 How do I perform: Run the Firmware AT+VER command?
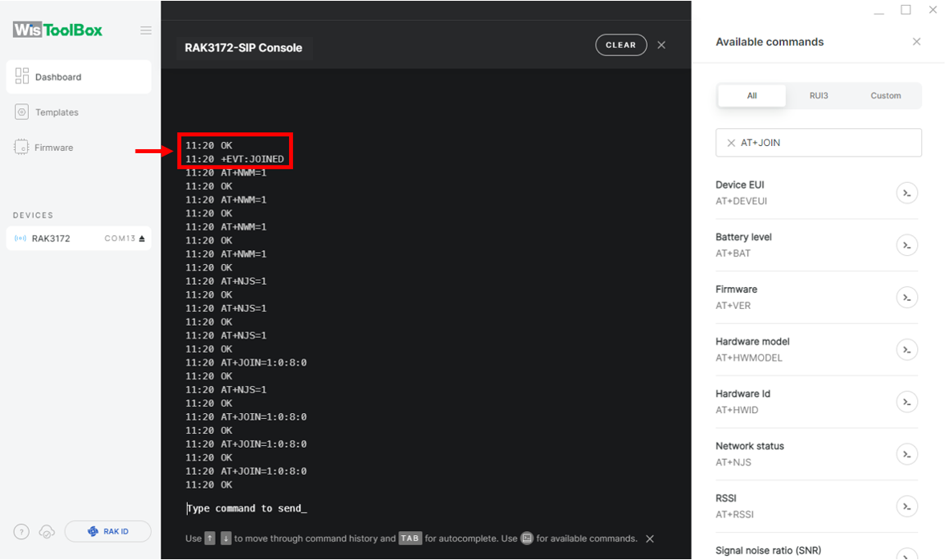tap(907, 298)
